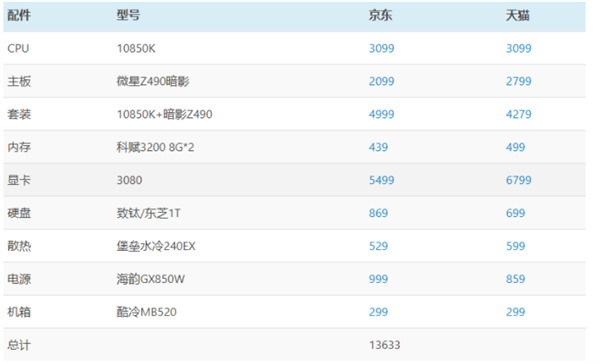Screen dimensions: 600x364
Task: Select the 科赋3200 8G*2 model cell
Action: tap(155, 147)
